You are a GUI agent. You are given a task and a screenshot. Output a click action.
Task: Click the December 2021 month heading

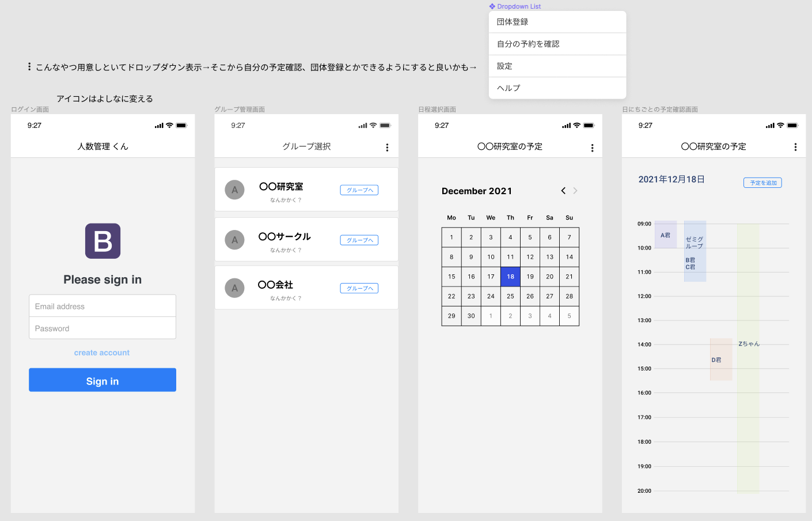(477, 191)
